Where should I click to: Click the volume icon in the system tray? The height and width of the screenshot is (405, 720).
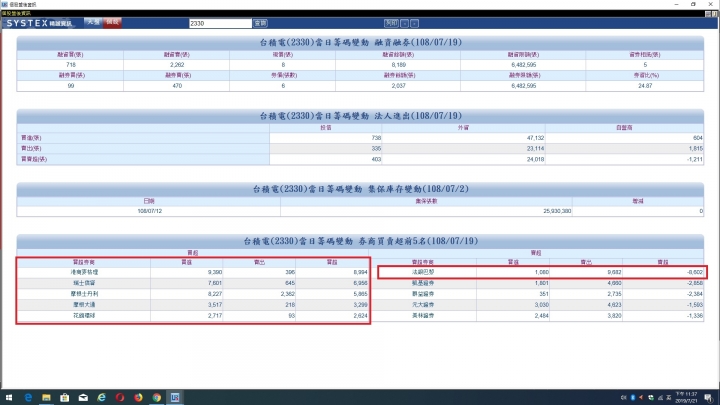(623, 398)
